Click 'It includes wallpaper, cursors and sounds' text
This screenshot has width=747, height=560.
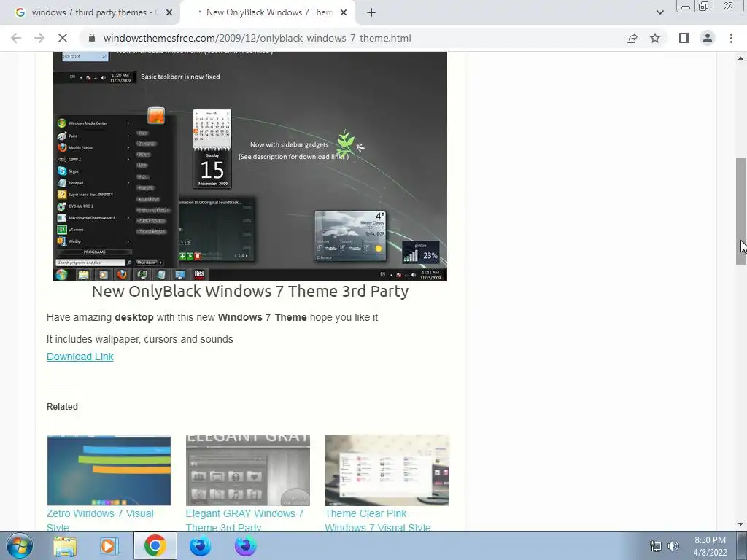(x=139, y=339)
